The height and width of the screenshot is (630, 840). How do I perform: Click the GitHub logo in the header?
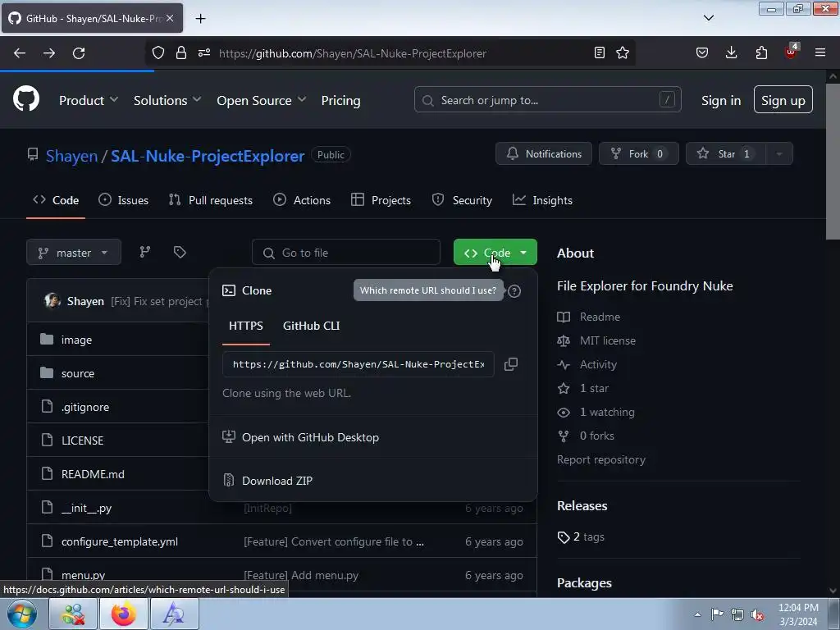(x=25, y=99)
